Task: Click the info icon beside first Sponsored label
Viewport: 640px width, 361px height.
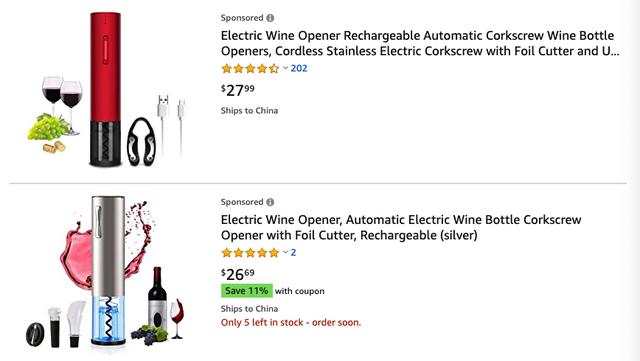Action: pos(270,18)
